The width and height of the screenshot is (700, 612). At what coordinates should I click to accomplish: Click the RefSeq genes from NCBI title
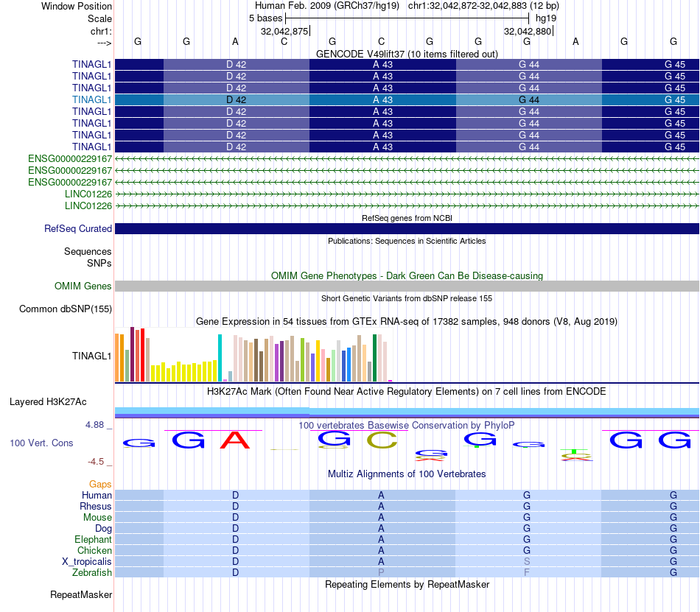pos(407,218)
